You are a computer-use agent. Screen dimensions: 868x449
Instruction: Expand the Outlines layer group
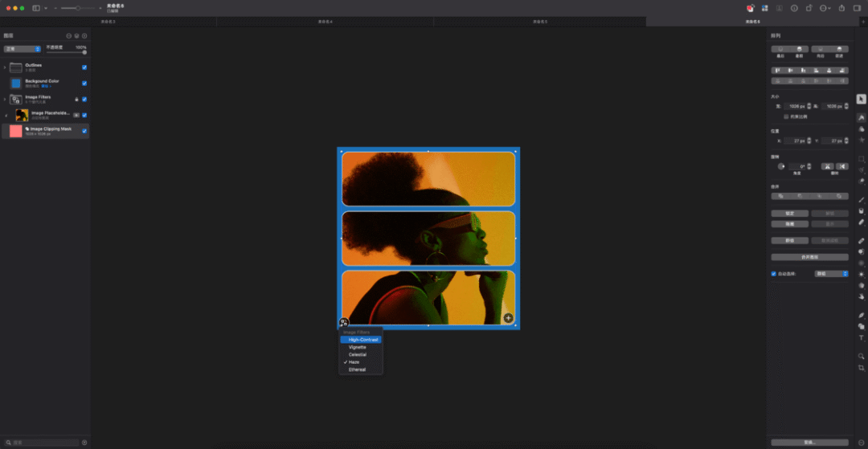point(5,67)
